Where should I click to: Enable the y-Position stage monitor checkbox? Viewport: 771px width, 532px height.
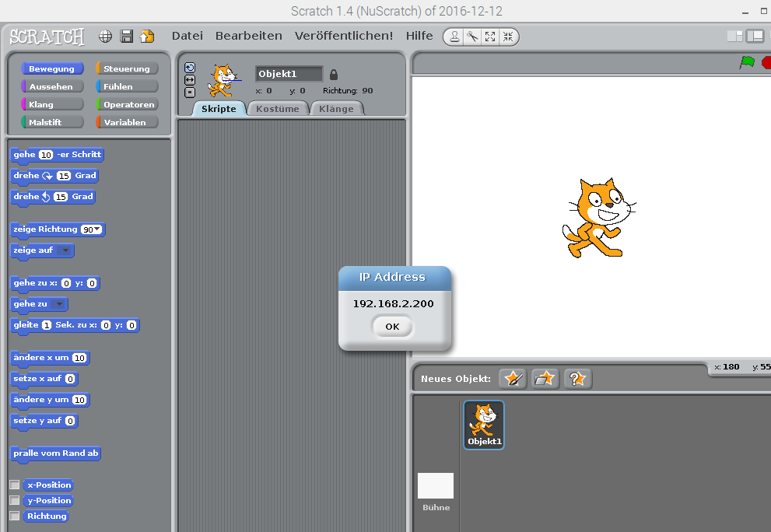pos(15,500)
